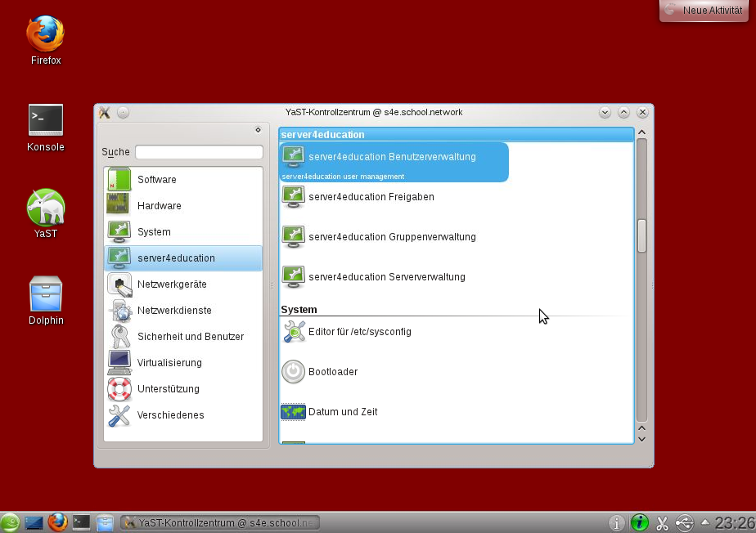Select the Software category icon
This screenshot has height=533, width=756.
(x=119, y=179)
